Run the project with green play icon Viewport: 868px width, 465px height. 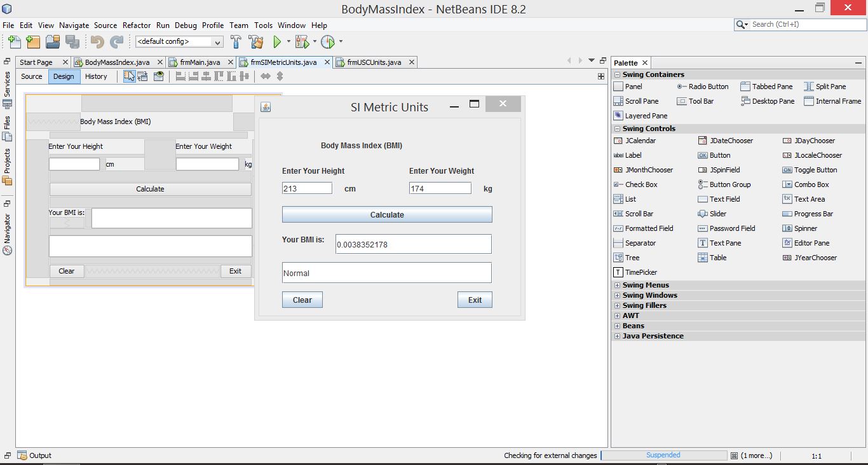pyautogui.click(x=277, y=42)
